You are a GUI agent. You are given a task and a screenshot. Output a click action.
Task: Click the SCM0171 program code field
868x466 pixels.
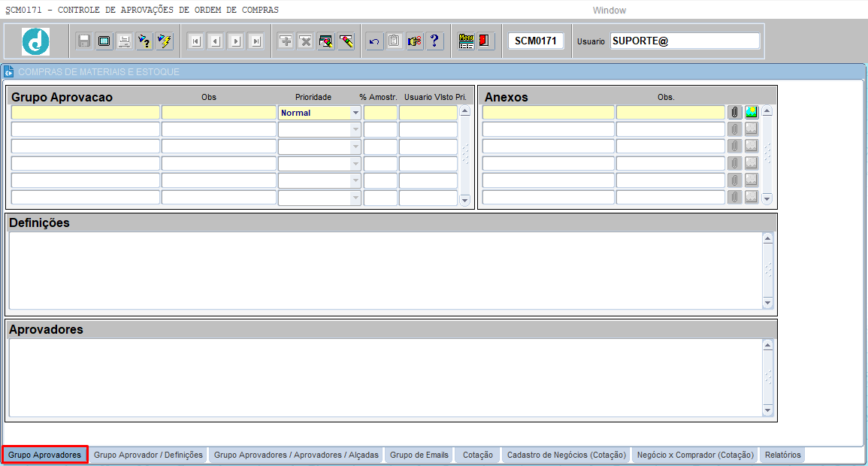(535, 41)
